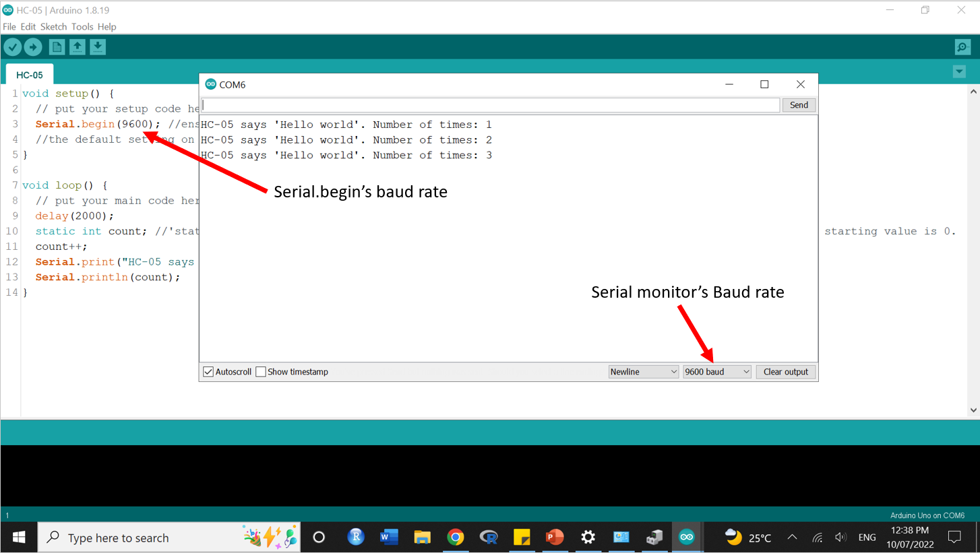
Task: Click 'Arduino Uno on COM6' status text
Action: point(927,515)
